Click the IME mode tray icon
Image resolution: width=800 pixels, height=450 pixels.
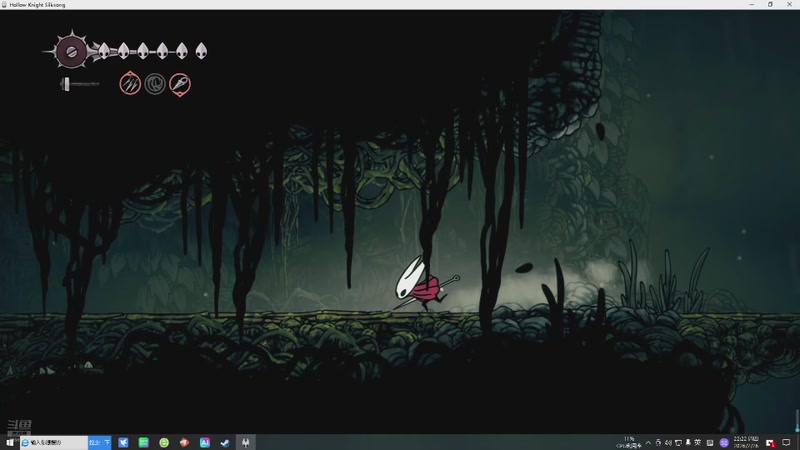coord(710,443)
